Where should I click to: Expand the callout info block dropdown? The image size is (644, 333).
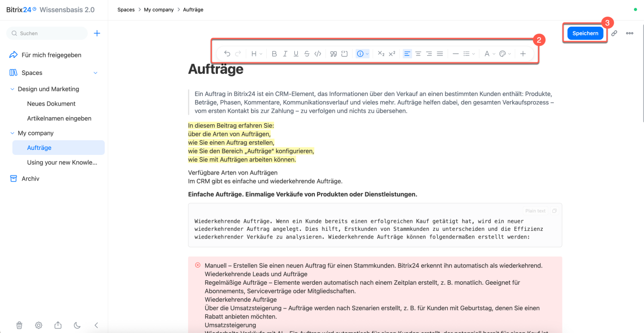point(363,54)
